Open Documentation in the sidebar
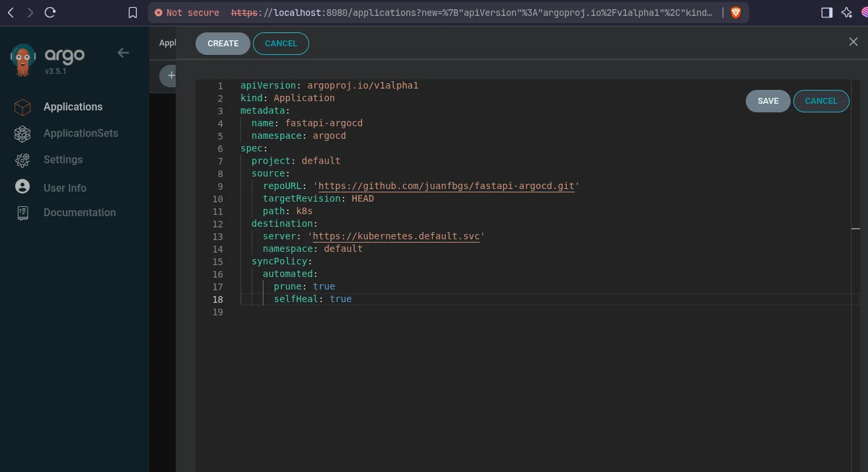Viewport: 868px width, 472px height. [x=79, y=213]
